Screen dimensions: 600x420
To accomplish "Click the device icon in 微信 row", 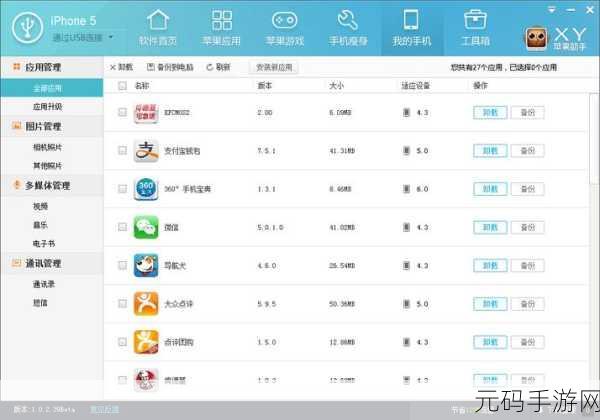I will pos(406,227).
